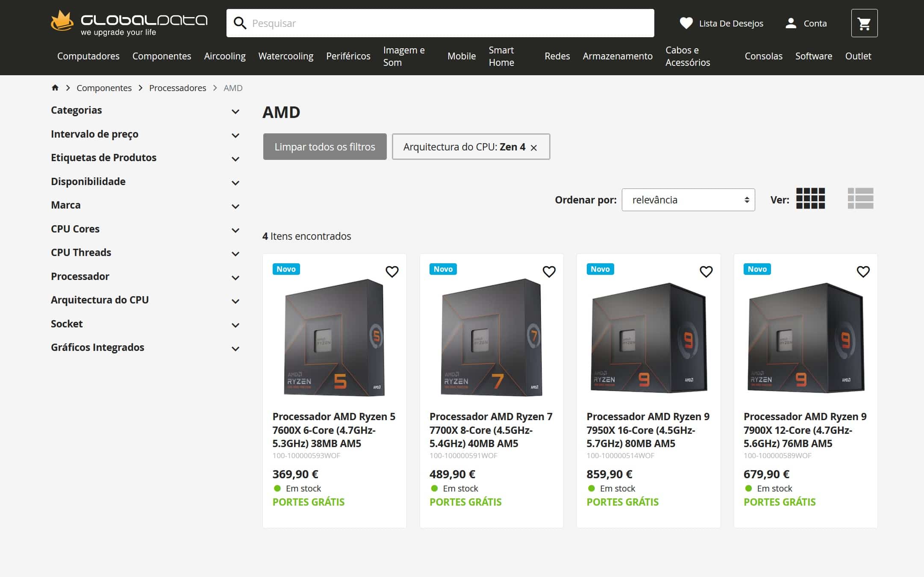Open the Componentes menu
Image resolution: width=924 pixels, height=577 pixels.
point(162,56)
